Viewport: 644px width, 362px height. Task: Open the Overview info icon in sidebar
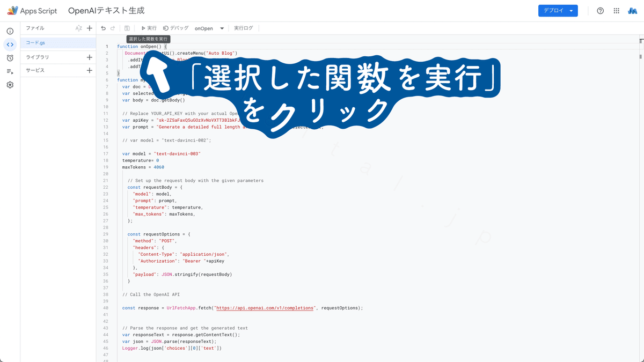click(10, 31)
